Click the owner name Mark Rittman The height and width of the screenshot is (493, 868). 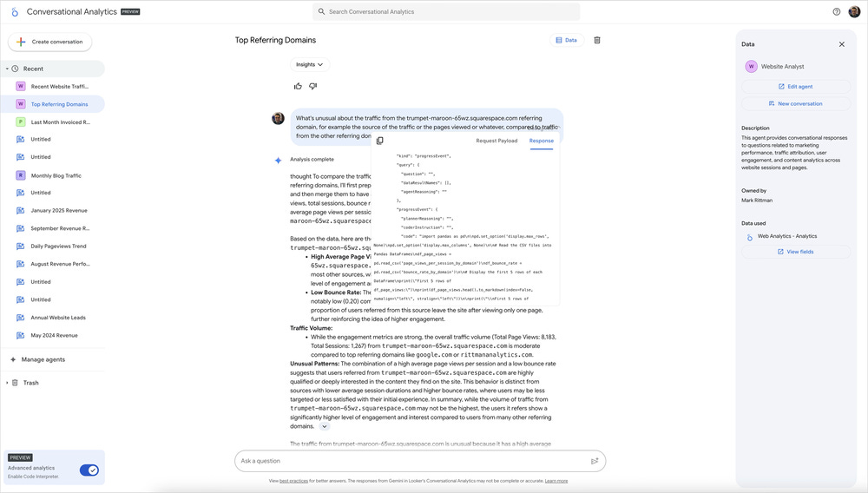tap(757, 200)
